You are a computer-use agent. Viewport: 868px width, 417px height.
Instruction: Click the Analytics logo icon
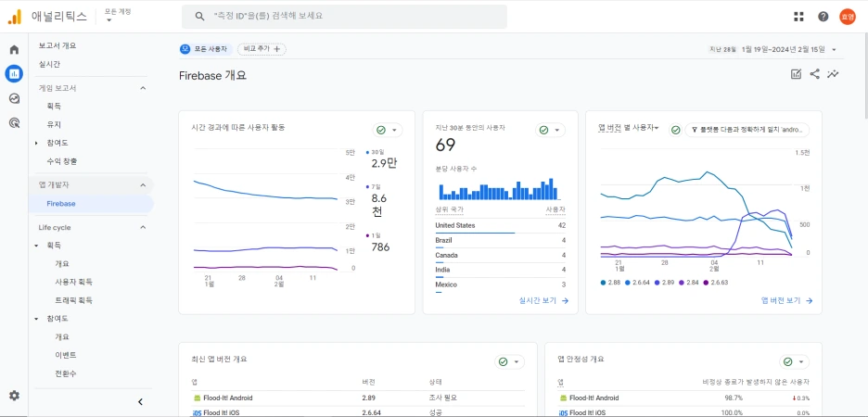pyautogui.click(x=15, y=17)
